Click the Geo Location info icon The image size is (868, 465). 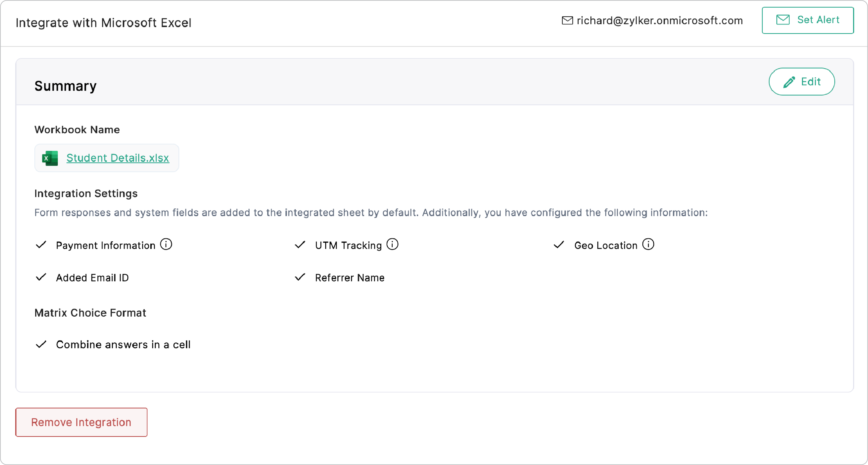pyautogui.click(x=648, y=245)
